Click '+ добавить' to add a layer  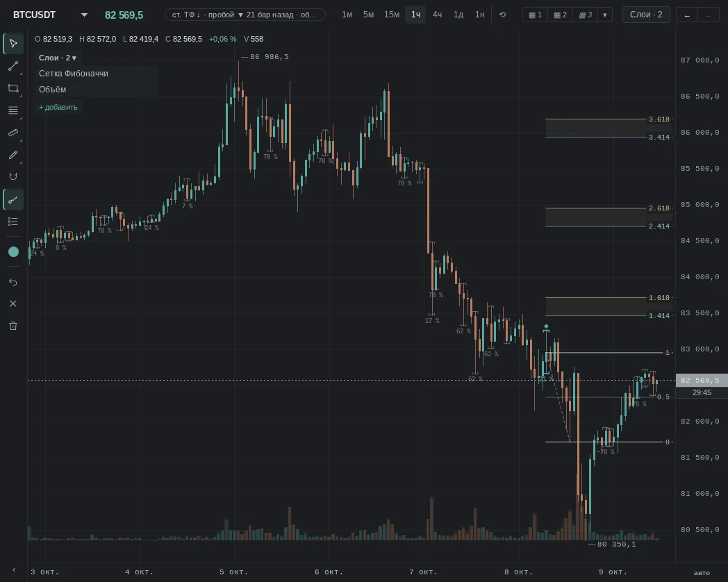click(58, 107)
